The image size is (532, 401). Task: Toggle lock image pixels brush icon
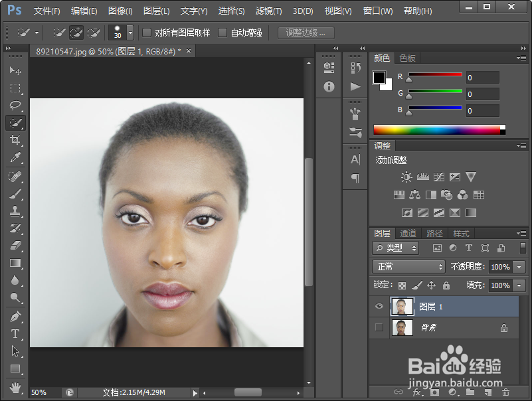tap(417, 285)
